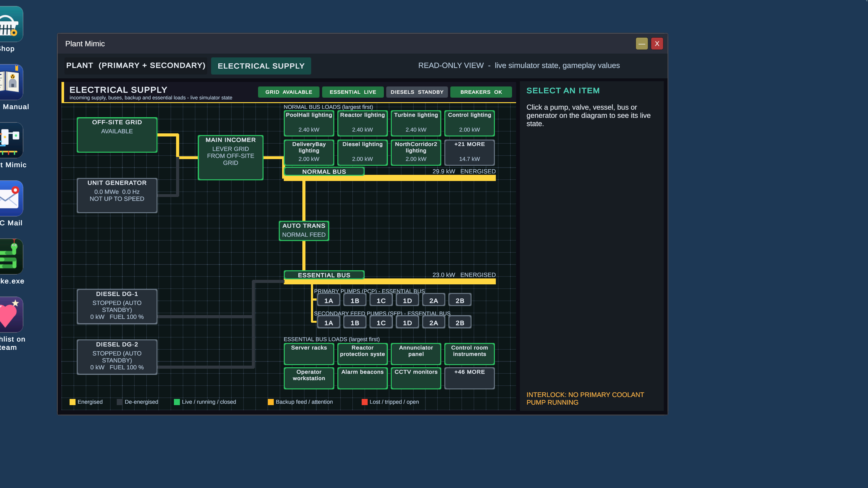Select the Unit Generator block
Viewport: 868px width, 488px height.
point(117,195)
